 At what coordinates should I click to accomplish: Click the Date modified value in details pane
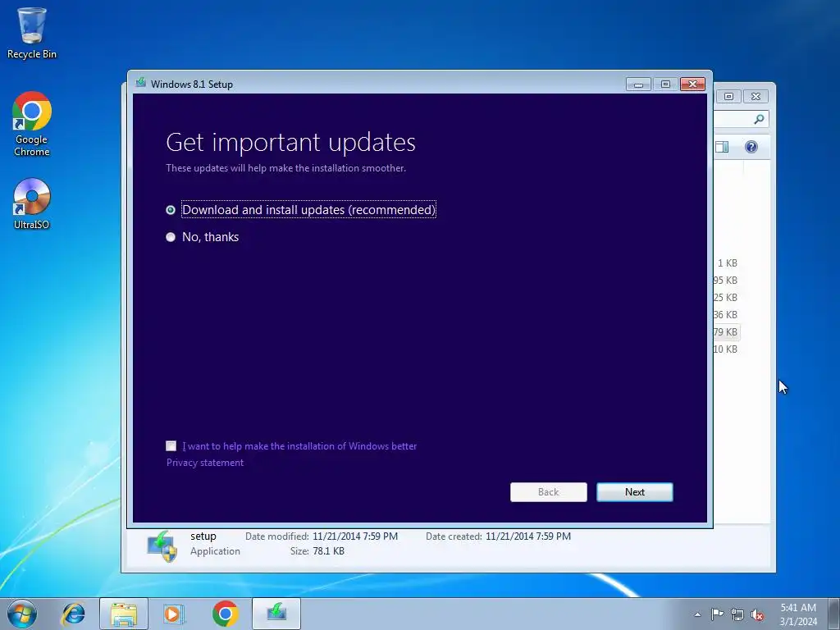pos(355,536)
